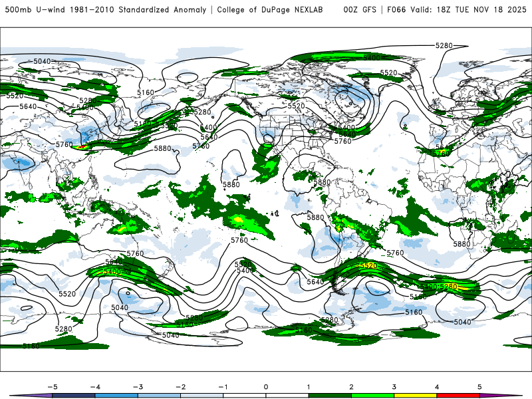Select the yellow colorbar segment between 3 and 4
This screenshot has width=532, height=399.
click(x=415, y=396)
